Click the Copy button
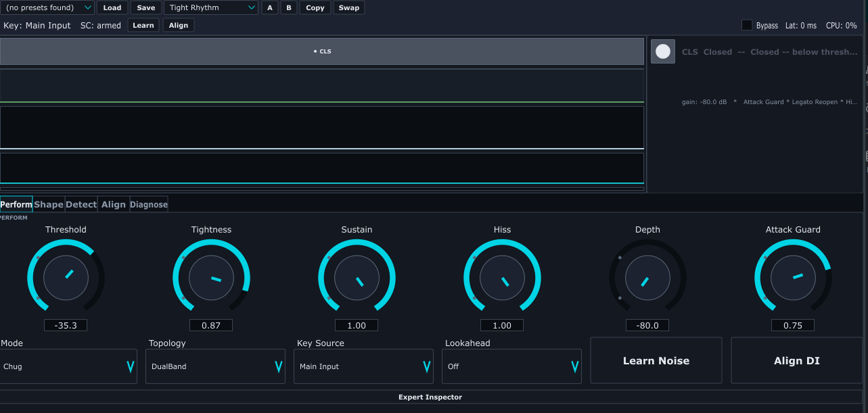The height and width of the screenshot is (413, 868). click(x=315, y=7)
